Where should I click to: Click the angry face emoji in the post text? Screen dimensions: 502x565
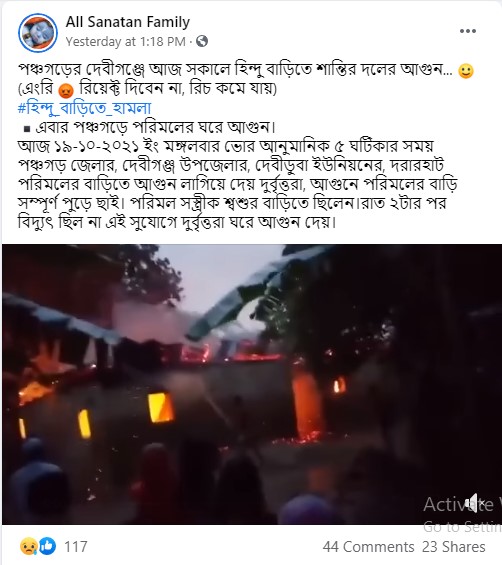pyautogui.click(x=66, y=90)
